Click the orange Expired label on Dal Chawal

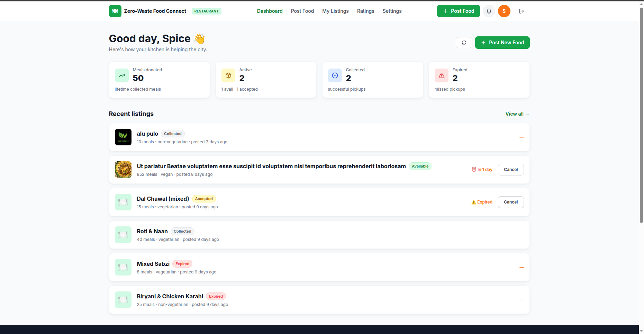[x=482, y=202]
